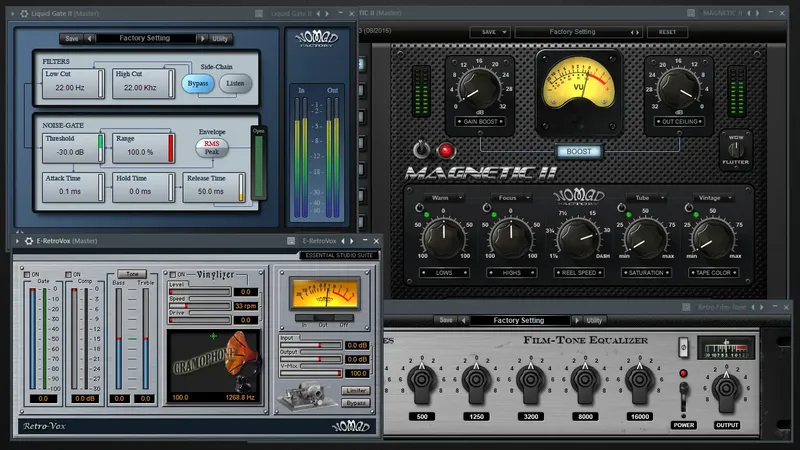800x450 pixels.
Task: Open the Warm dropdown above Lows
Action: [443, 197]
